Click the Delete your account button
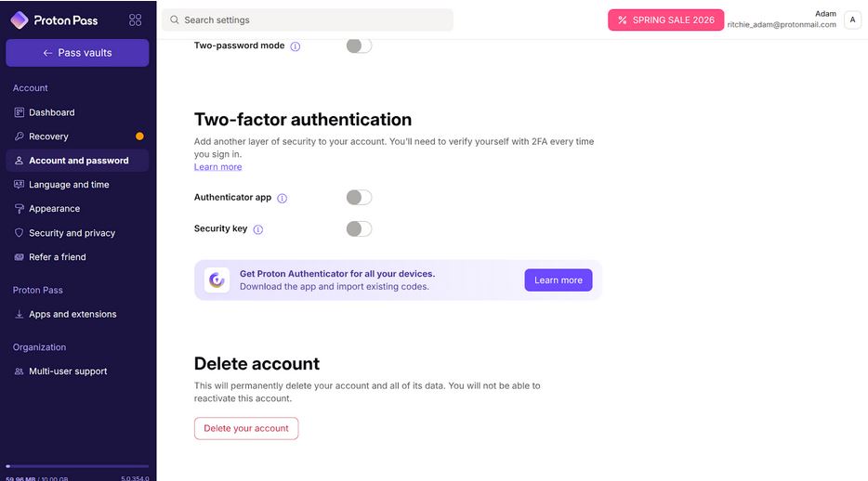This screenshot has height=481, width=868. 246,428
